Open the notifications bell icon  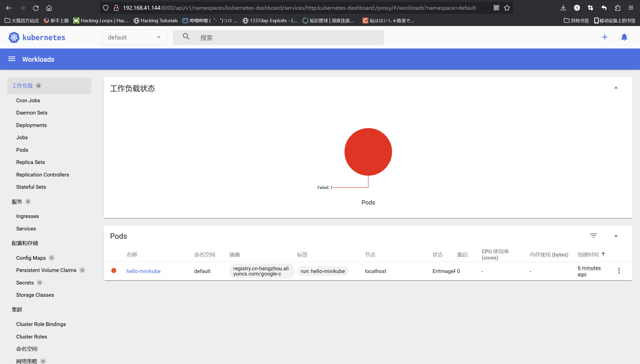pos(624,37)
